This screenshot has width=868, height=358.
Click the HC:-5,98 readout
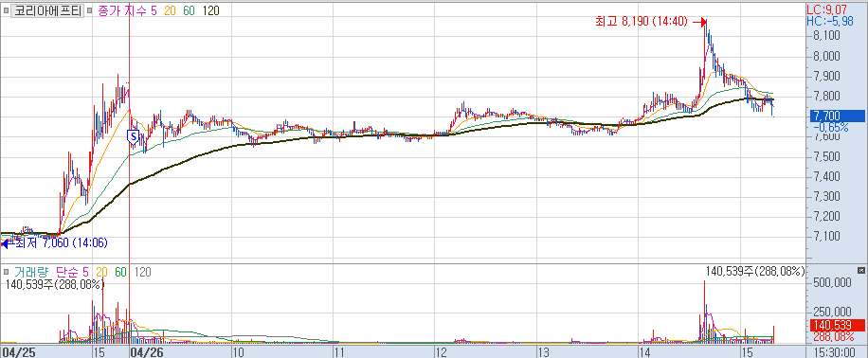[830, 21]
